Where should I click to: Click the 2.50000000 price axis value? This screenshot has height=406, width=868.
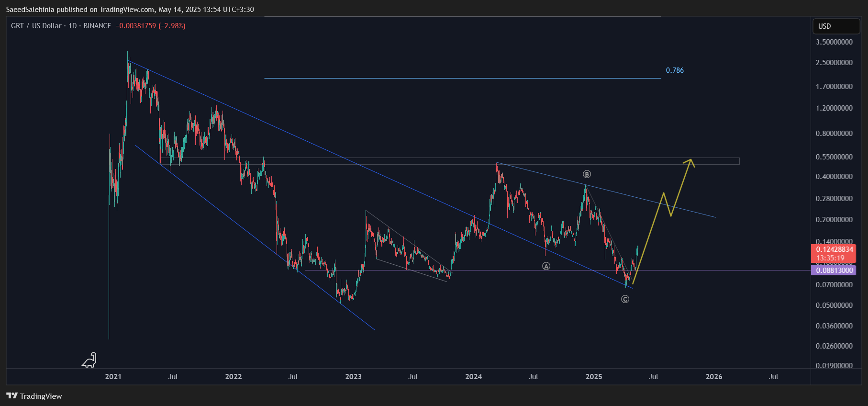click(x=834, y=63)
